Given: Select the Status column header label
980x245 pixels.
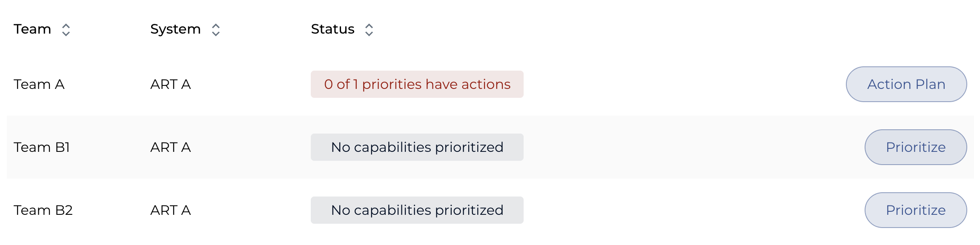Looking at the screenshot, I should 332,29.
